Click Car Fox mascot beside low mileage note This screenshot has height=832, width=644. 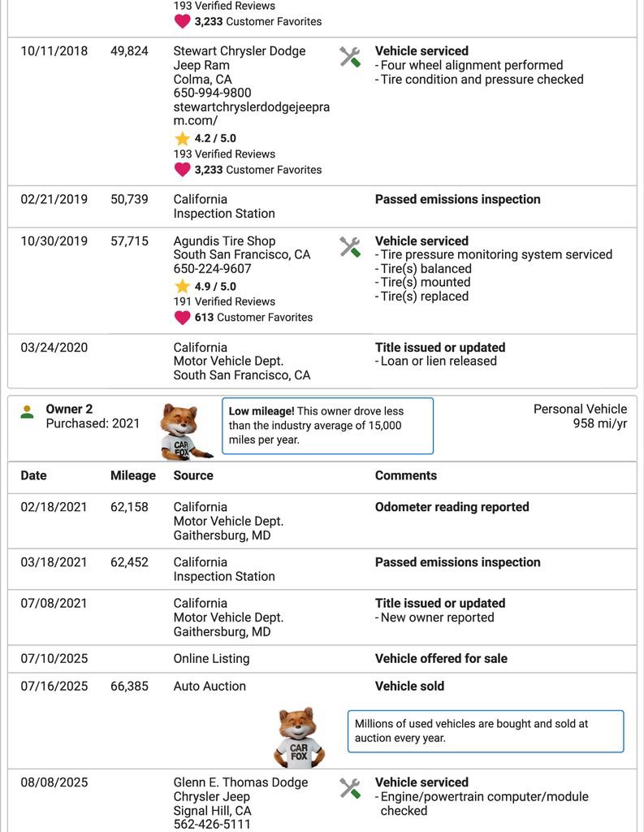pos(184,431)
